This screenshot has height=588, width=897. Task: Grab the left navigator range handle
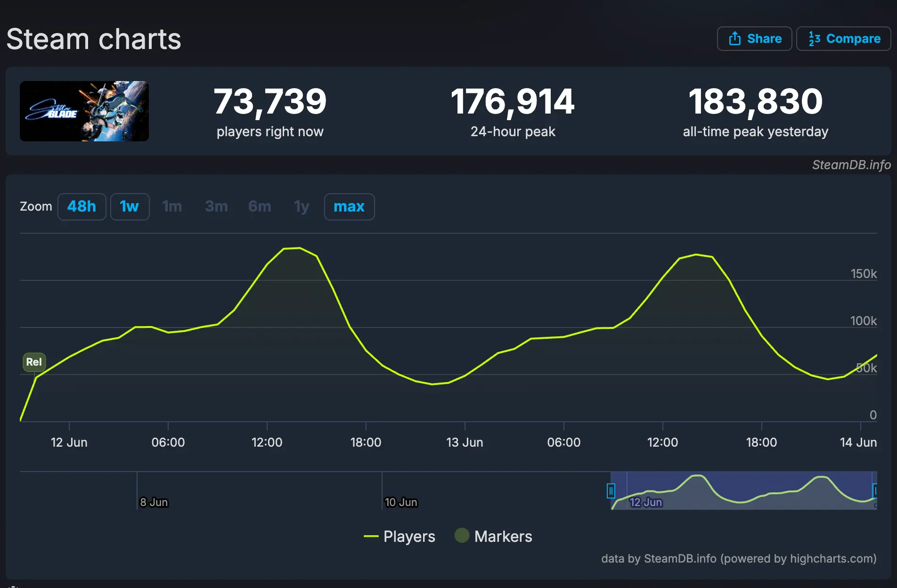coord(611,491)
